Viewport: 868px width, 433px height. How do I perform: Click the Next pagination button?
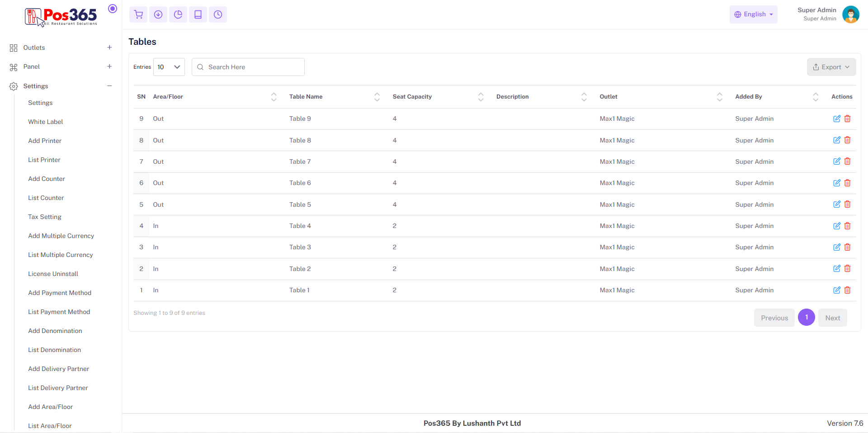pyautogui.click(x=832, y=318)
